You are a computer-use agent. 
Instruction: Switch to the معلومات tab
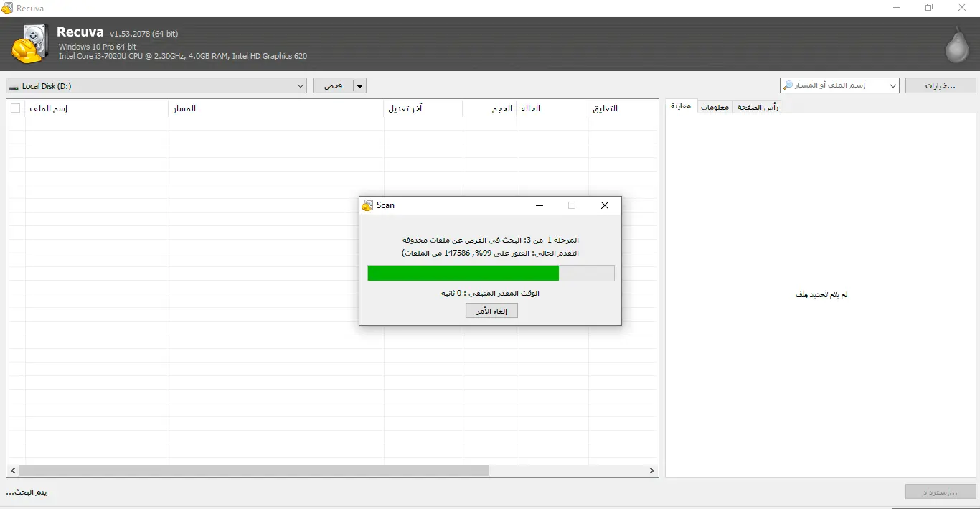(715, 106)
